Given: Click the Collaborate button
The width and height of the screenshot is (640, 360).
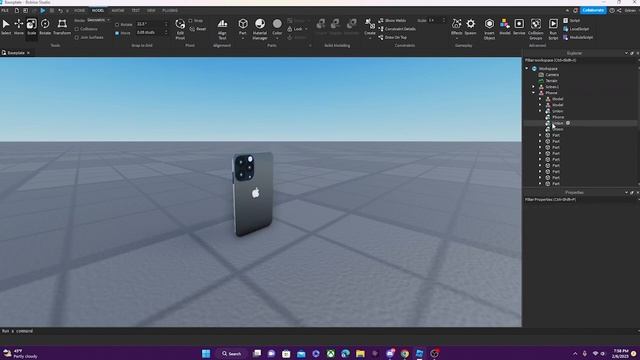Looking at the screenshot, I should pos(593,10).
